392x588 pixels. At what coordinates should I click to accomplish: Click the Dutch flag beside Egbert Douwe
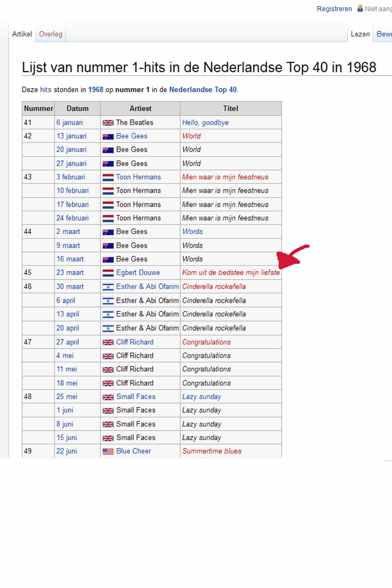coord(108,273)
